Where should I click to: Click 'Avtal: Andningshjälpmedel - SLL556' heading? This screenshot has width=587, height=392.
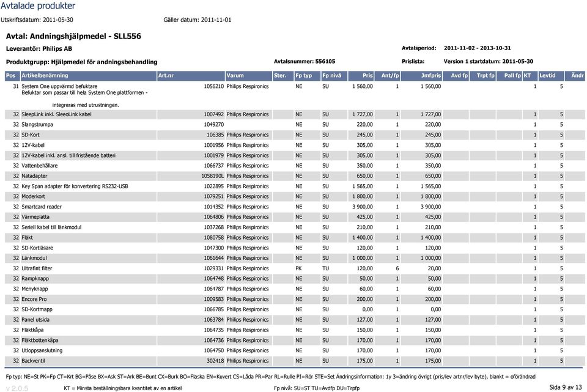tap(73, 36)
